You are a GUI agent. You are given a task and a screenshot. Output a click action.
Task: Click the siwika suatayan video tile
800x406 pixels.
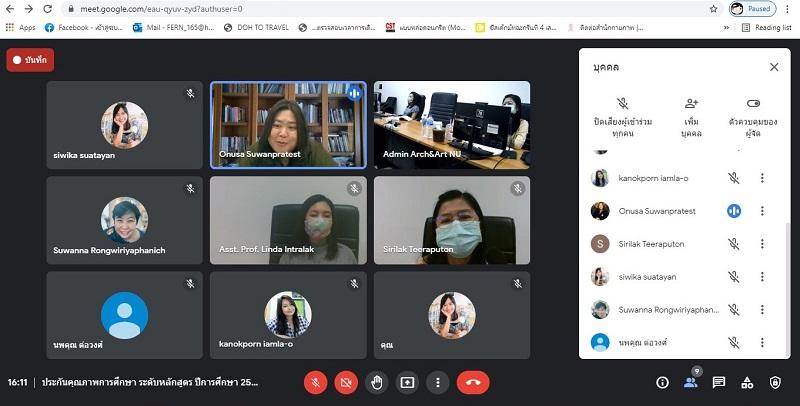[124, 125]
